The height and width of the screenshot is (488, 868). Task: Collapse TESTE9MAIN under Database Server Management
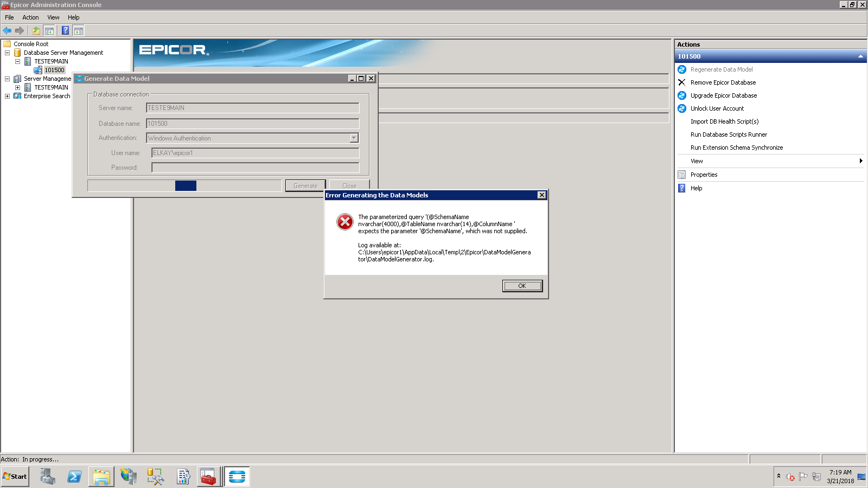point(17,61)
